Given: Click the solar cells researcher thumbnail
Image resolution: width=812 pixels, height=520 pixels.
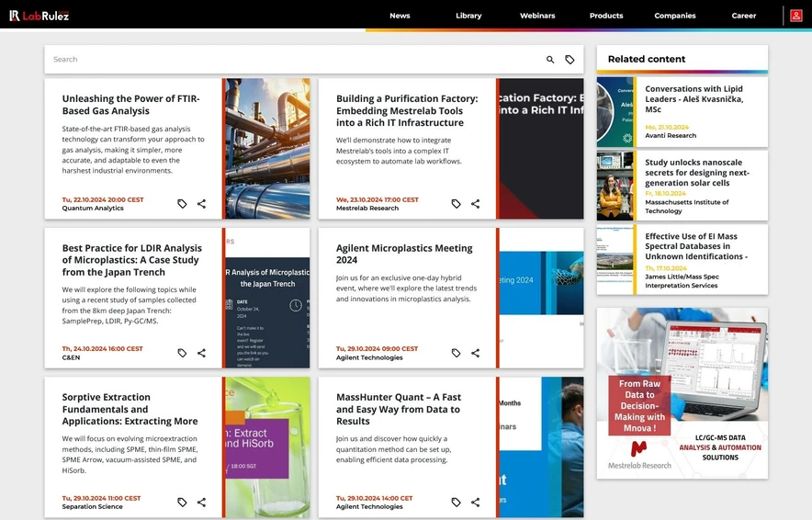Looking at the screenshot, I should click(x=615, y=186).
